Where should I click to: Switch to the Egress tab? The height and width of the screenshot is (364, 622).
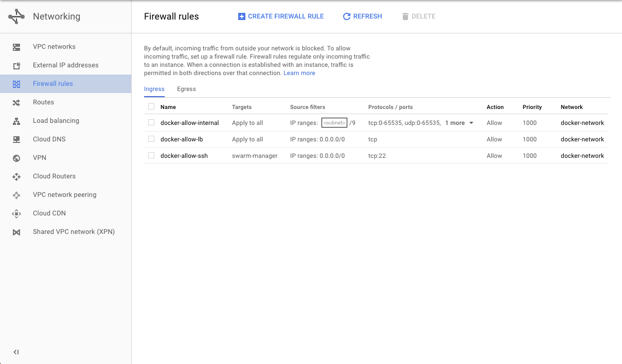point(186,89)
